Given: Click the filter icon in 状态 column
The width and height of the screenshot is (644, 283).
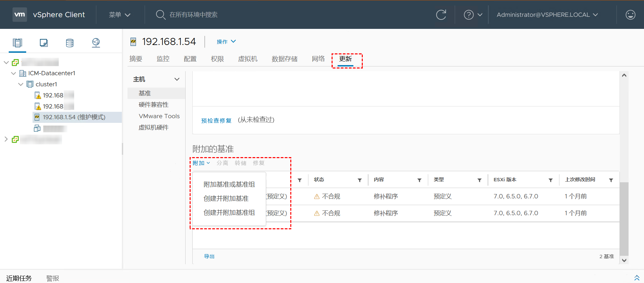Looking at the screenshot, I should tap(359, 180).
